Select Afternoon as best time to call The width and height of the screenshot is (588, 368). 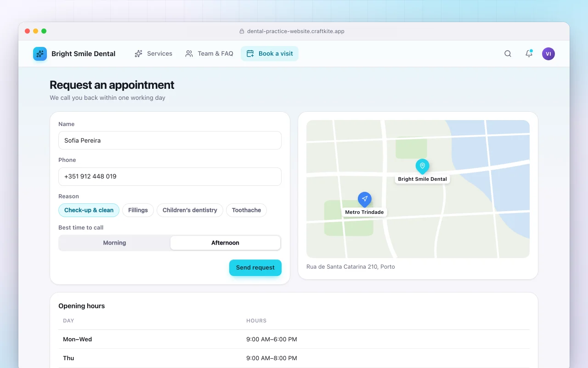[x=225, y=243]
